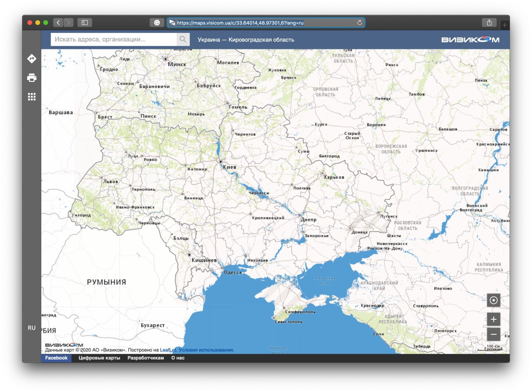Image resolution: width=532 pixels, height=392 pixels.
Task: Click the Grammarly extension icon in toolbar
Action: click(157, 23)
